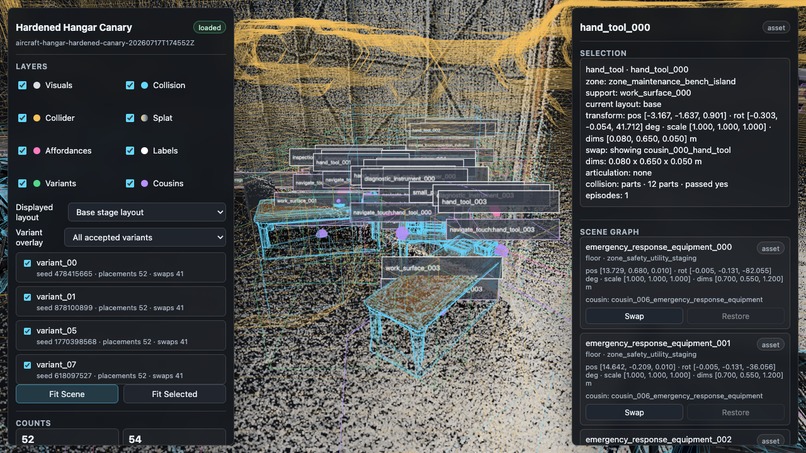
Task: Uncheck the Splat layer checkbox
Action: point(130,118)
